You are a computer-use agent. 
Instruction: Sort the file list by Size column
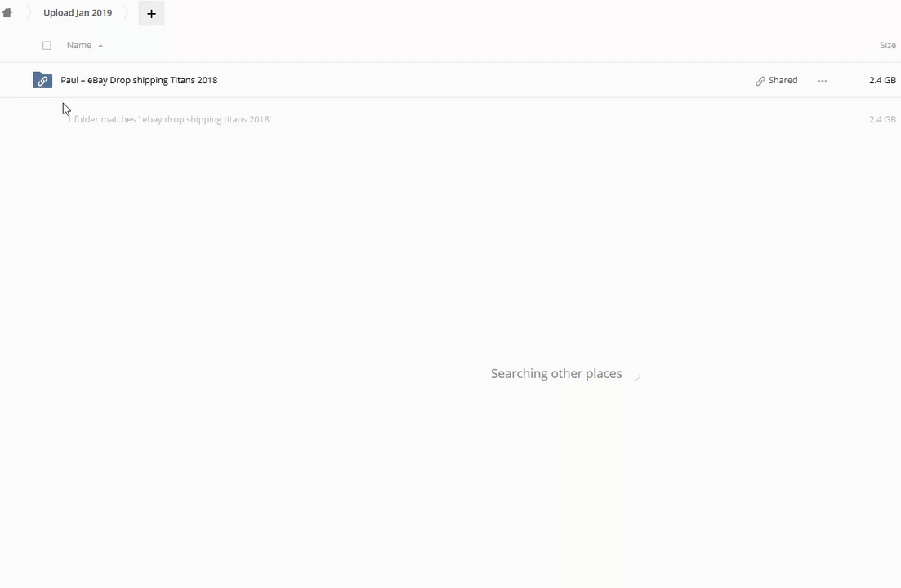(887, 46)
